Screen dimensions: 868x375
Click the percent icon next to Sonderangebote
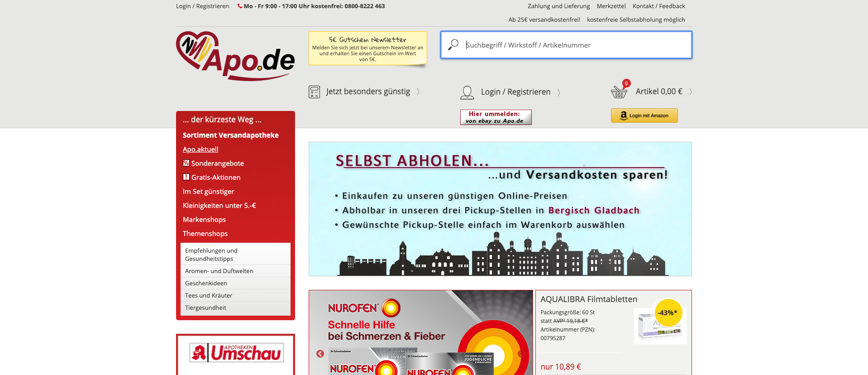click(x=186, y=163)
